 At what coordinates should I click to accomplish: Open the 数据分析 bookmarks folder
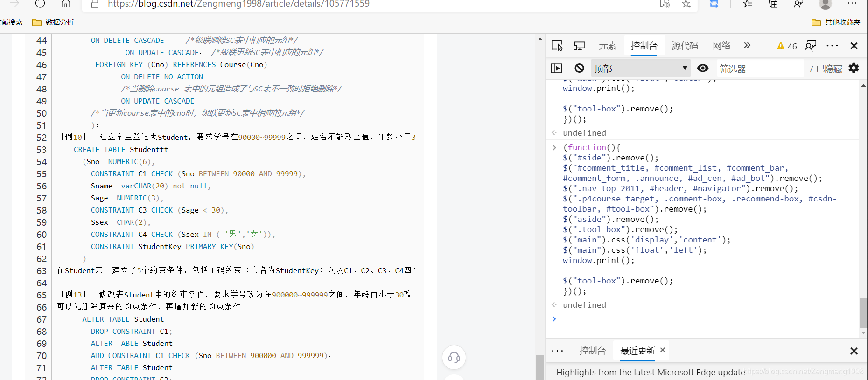[x=53, y=22]
